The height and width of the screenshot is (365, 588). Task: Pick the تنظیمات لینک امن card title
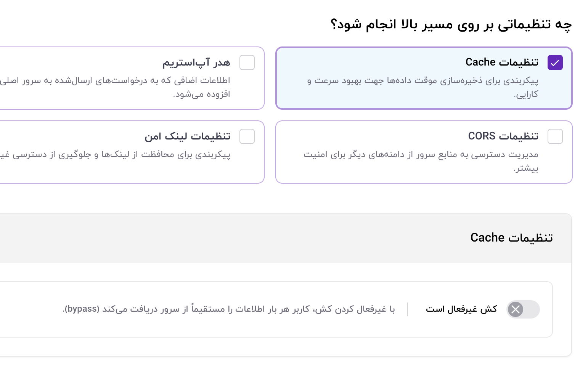coord(187,136)
